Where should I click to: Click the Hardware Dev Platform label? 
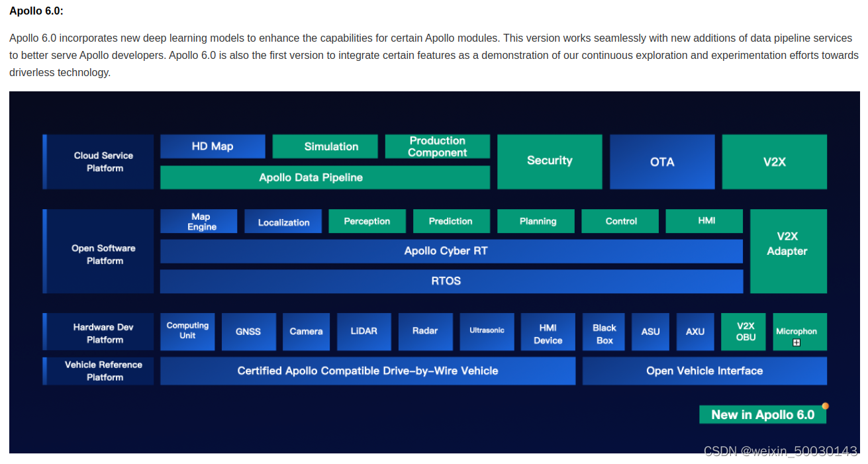[x=99, y=332]
